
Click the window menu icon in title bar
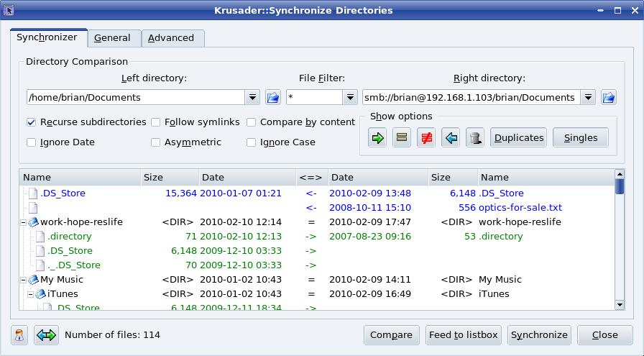click(x=8, y=10)
